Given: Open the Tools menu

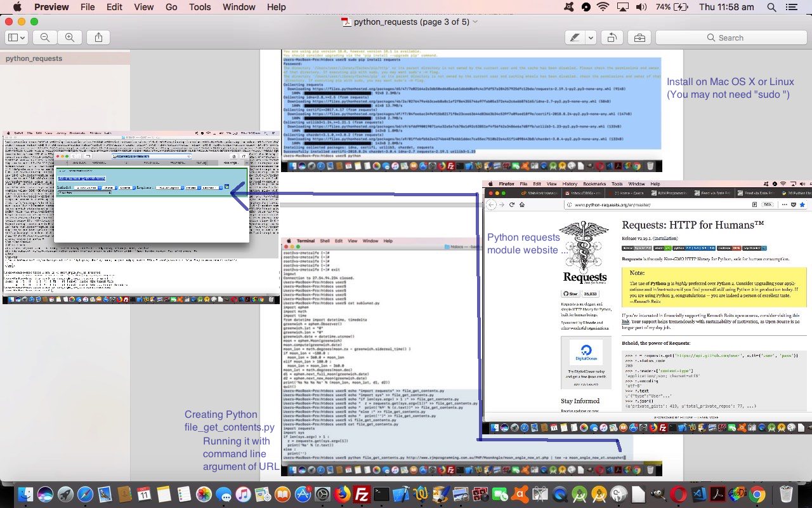Looking at the screenshot, I should [x=200, y=7].
